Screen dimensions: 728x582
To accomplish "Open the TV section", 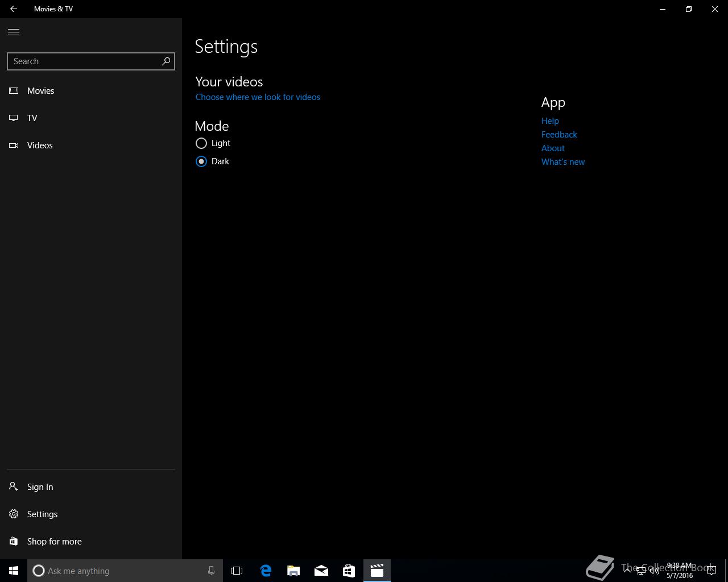I will coord(91,118).
